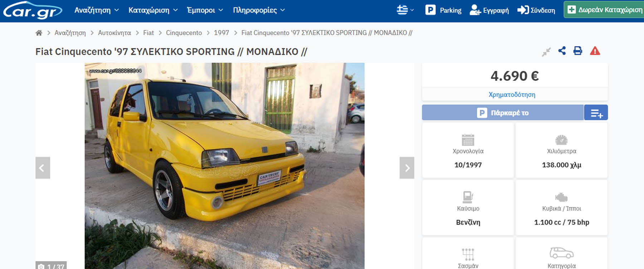Viewport: 644px width, 269px height.
Task: Click the Πάρκαρέ το button
Action: [503, 113]
